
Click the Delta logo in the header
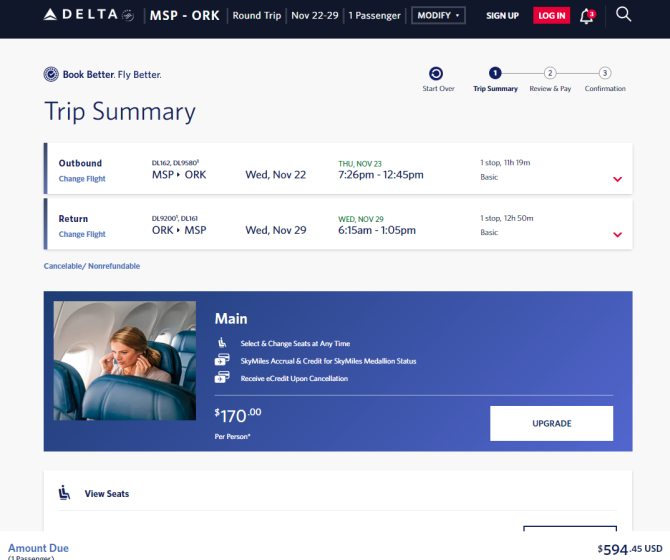click(88, 15)
